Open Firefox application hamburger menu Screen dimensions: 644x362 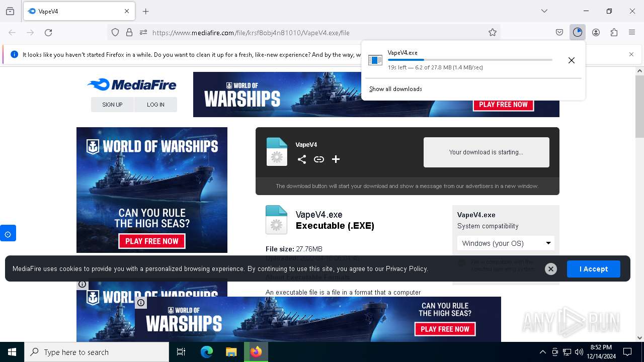(x=632, y=33)
